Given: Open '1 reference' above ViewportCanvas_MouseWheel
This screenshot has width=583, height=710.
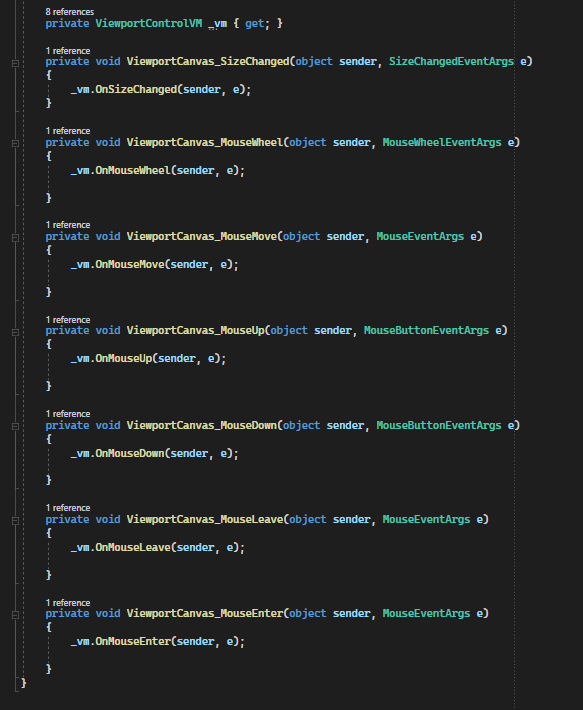Looking at the screenshot, I should coord(68,131).
